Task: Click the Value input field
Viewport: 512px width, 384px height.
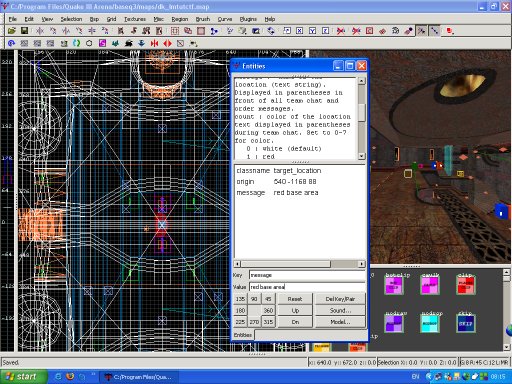Action: [x=307, y=287]
